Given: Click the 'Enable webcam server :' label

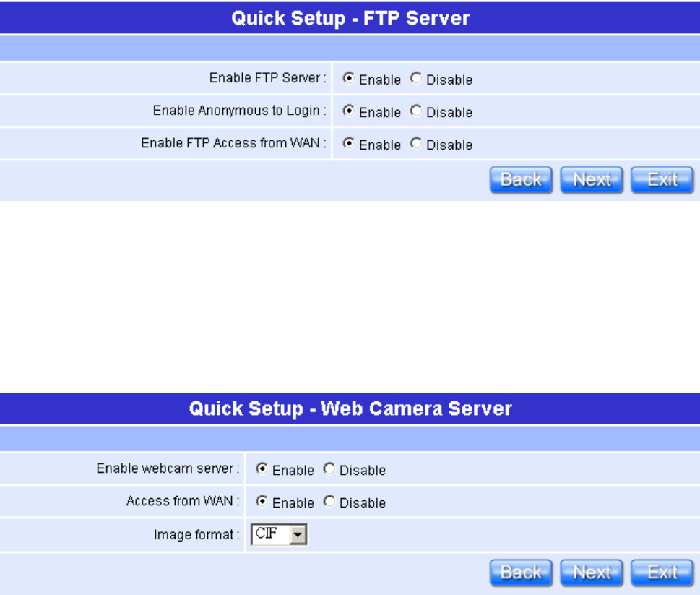Looking at the screenshot, I should pyautogui.click(x=168, y=468).
